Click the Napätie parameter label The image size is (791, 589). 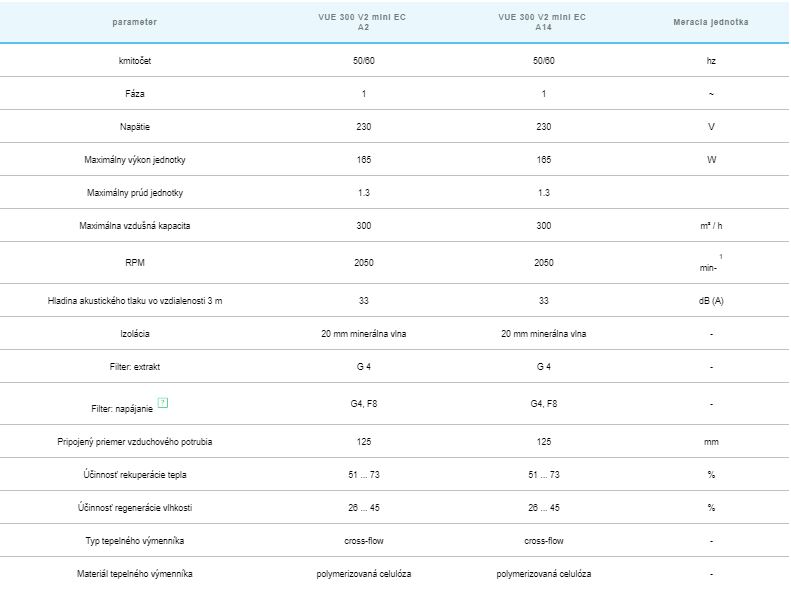point(135,127)
